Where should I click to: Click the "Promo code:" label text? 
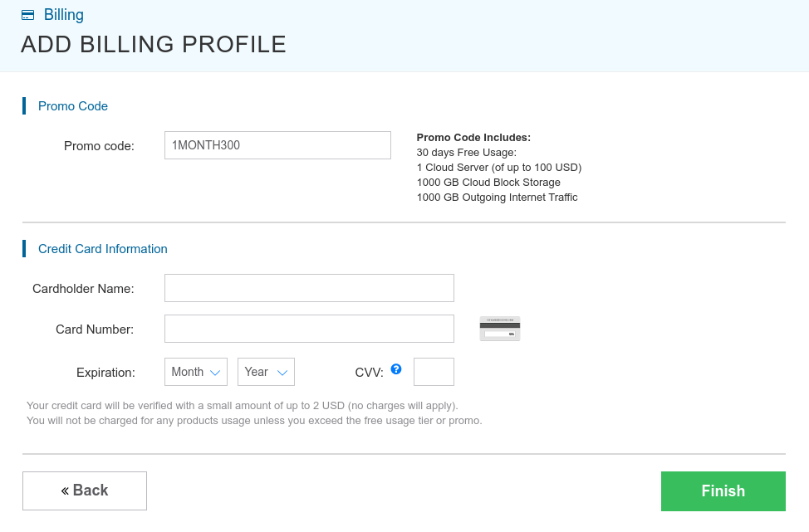point(99,146)
